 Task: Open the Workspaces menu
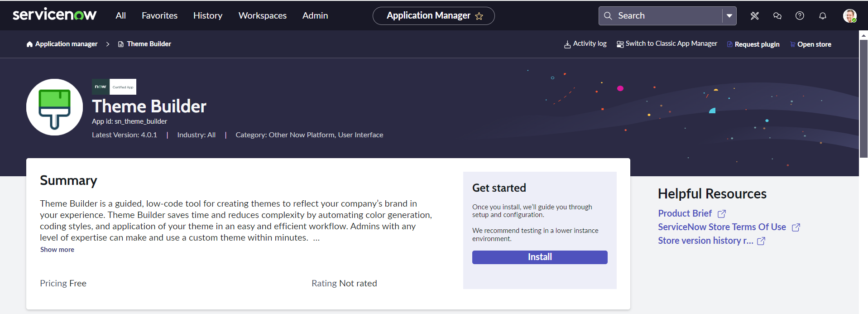tap(263, 15)
